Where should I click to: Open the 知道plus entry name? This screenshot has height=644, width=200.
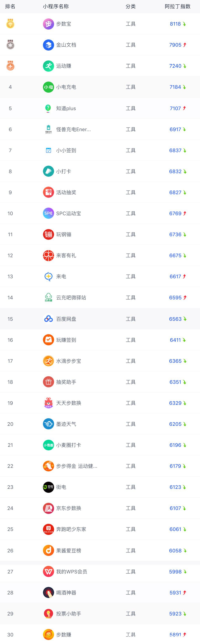tap(66, 108)
